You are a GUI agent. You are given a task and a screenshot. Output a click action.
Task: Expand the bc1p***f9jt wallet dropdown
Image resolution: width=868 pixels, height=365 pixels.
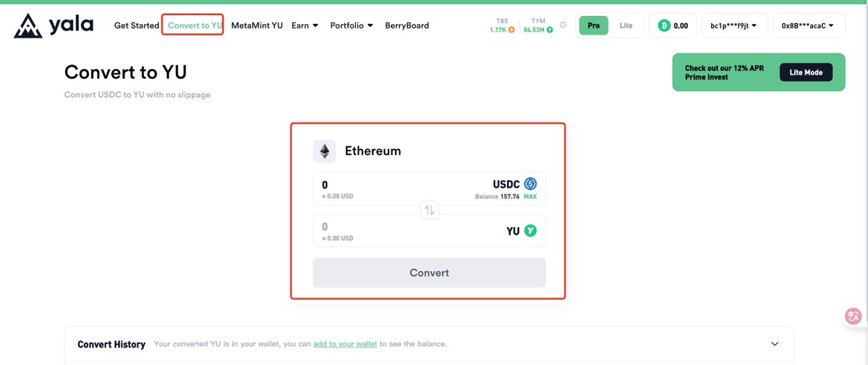733,25
